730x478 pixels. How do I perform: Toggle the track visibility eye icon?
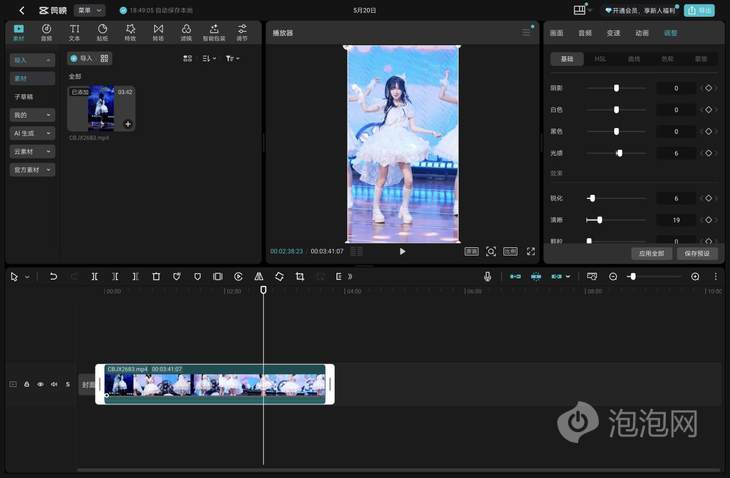pos(41,384)
